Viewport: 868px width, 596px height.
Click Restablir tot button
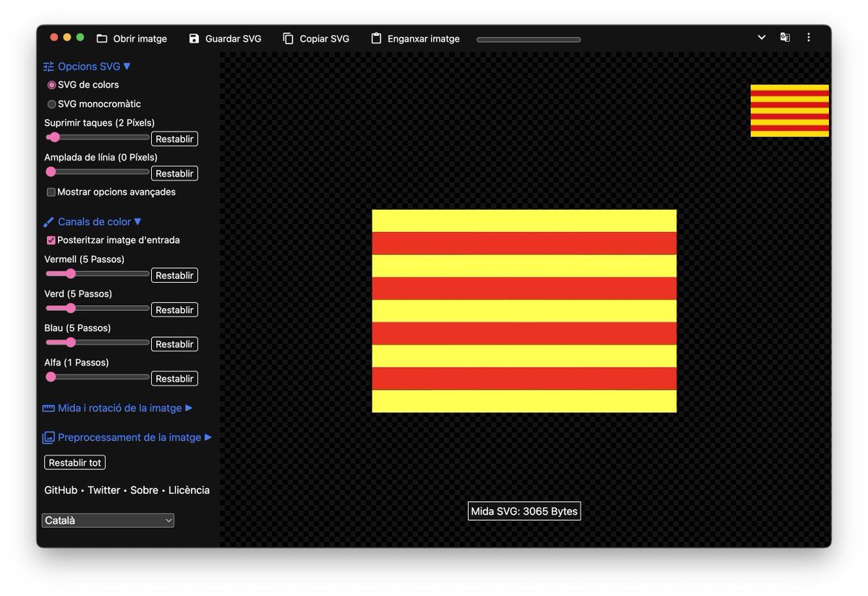(x=75, y=463)
